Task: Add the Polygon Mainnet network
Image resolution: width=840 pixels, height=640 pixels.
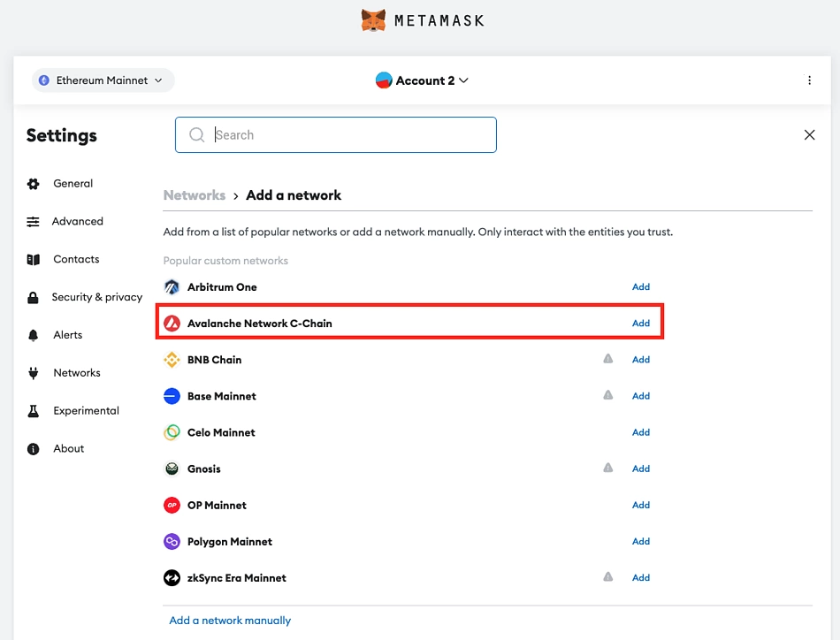Action: coord(641,542)
